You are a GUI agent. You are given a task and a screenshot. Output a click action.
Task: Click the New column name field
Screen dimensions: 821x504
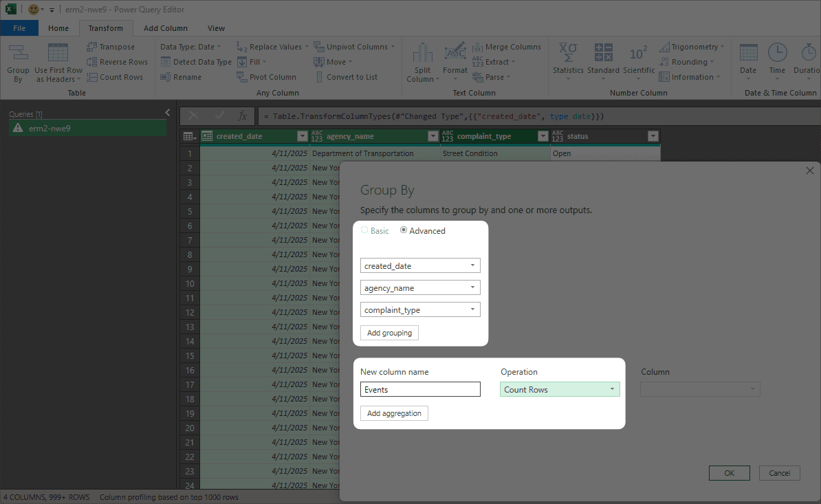(x=420, y=389)
